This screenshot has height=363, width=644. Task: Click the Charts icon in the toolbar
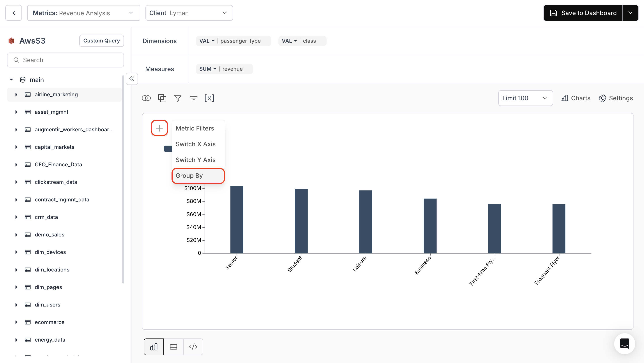coord(575,98)
